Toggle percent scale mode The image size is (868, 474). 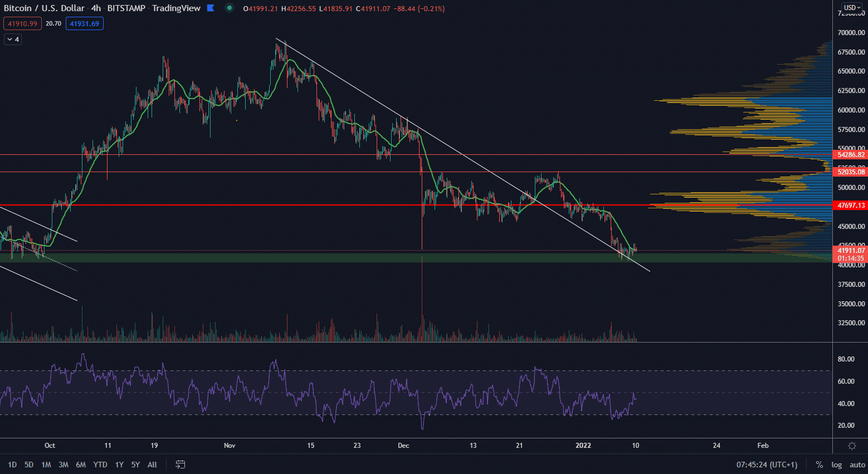[x=819, y=464]
